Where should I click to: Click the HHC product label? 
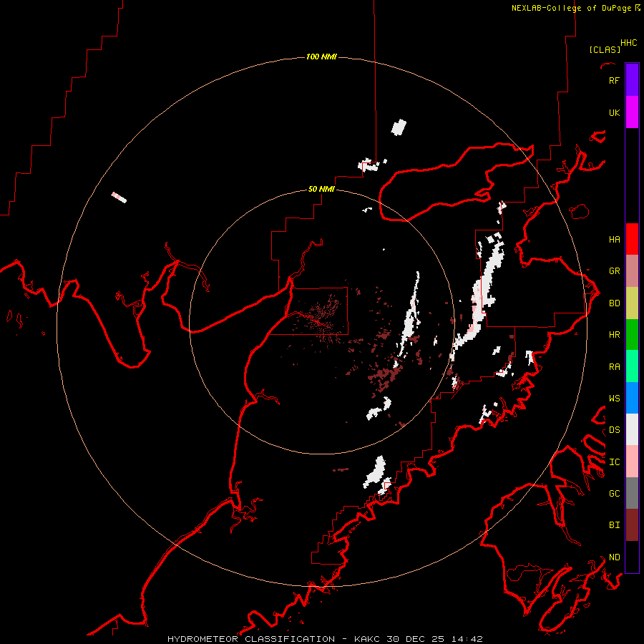coord(628,43)
